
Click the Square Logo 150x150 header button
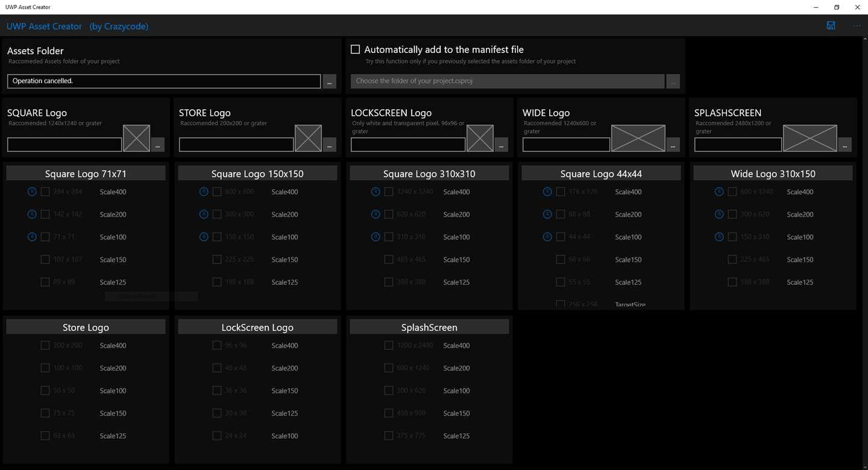(257, 174)
